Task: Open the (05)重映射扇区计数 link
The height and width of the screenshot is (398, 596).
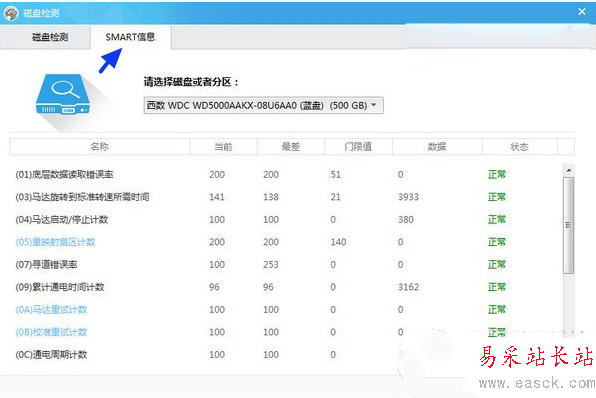Action: pos(55,242)
